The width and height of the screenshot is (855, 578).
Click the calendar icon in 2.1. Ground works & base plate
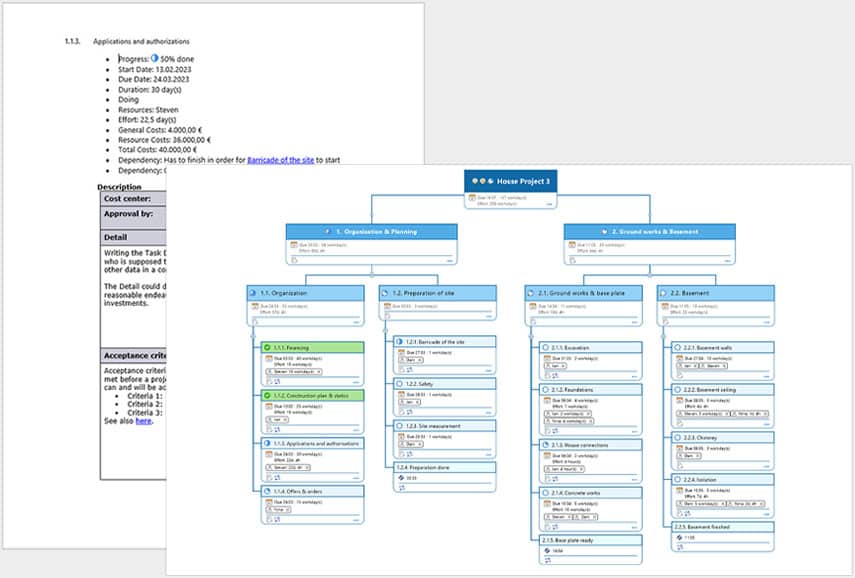pos(531,306)
